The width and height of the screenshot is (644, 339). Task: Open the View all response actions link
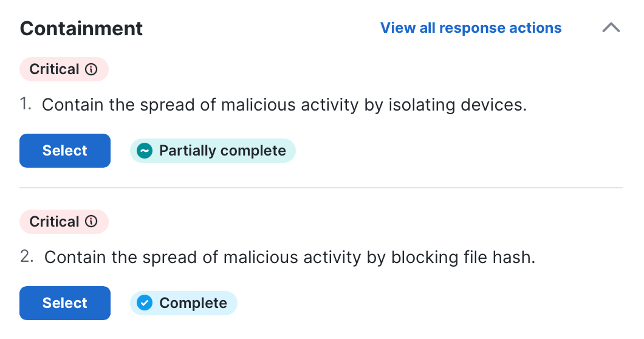tap(471, 28)
